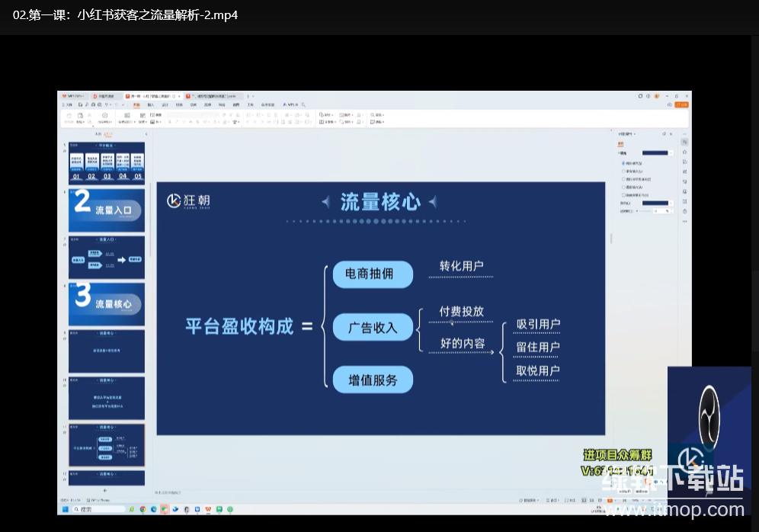
Task: Select gradient fill radio option
Action: coord(623,171)
